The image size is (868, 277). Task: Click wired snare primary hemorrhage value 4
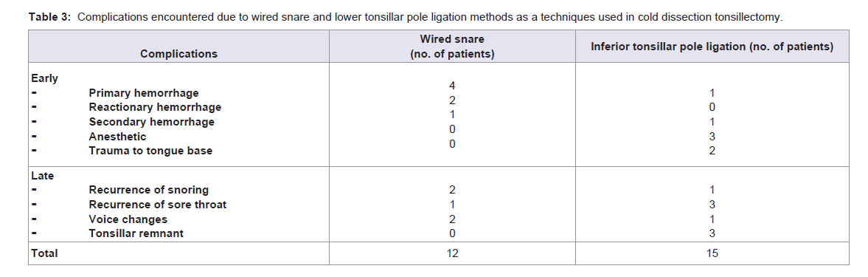tap(452, 86)
